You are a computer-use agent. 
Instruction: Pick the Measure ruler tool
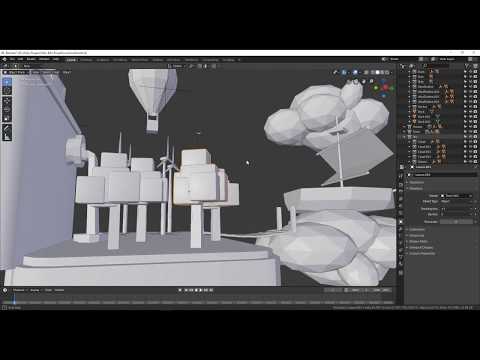[7, 137]
